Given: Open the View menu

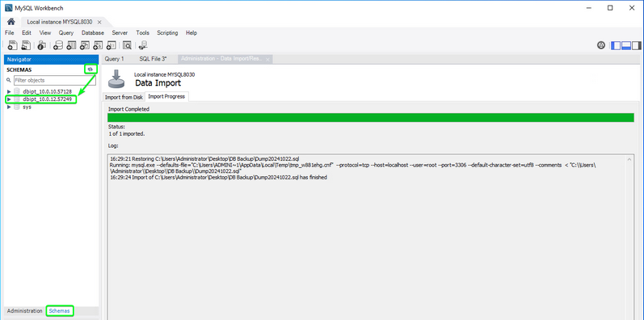Looking at the screenshot, I should (45, 33).
